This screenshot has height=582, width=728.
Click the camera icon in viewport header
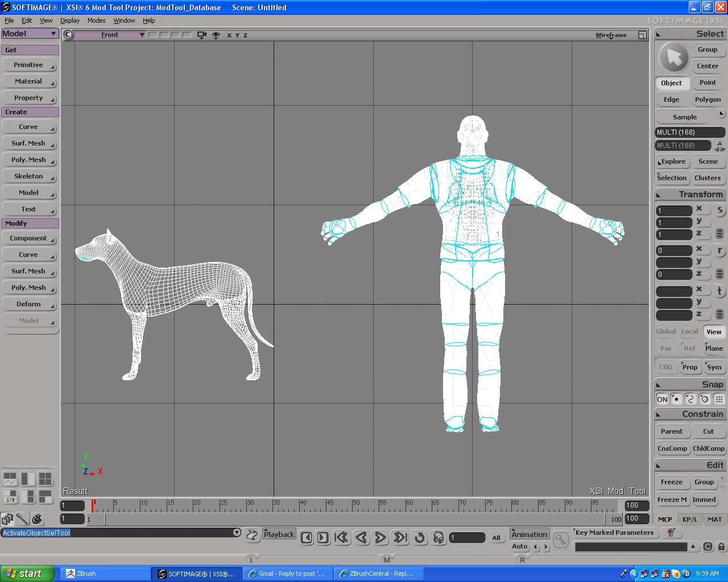(x=201, y=35)
